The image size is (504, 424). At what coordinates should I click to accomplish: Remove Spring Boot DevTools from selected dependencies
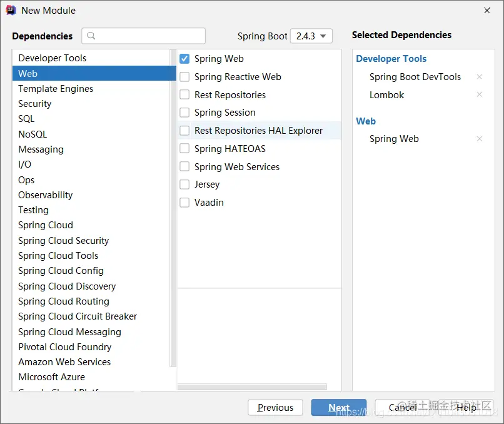pos(480,77)
